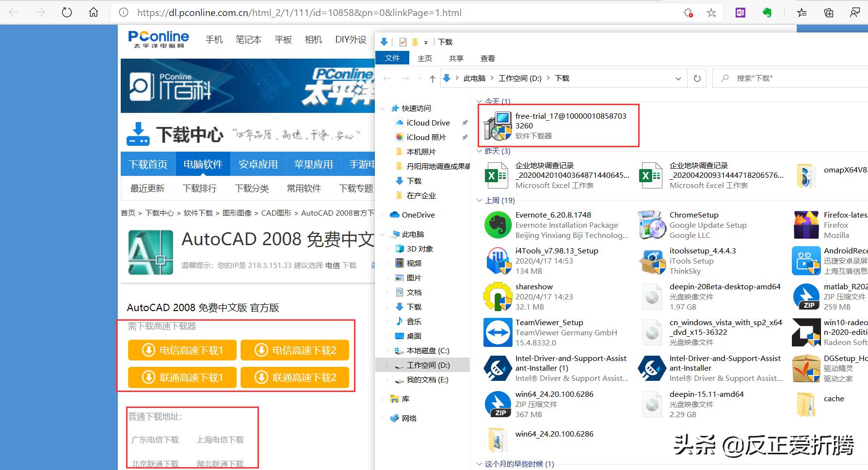
Task: Select 本地磁盘 (C:) in tree
Action: (x=428, y=351)
